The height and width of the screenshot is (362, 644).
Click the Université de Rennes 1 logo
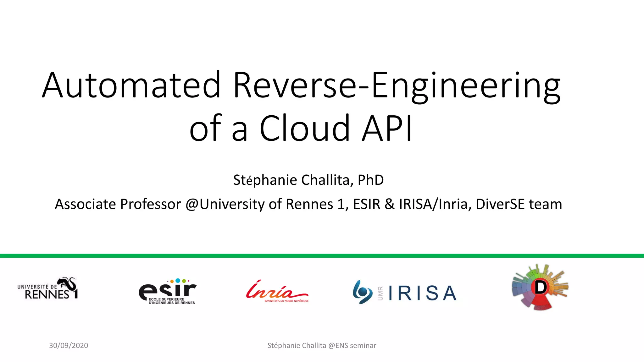pos(47,288)
